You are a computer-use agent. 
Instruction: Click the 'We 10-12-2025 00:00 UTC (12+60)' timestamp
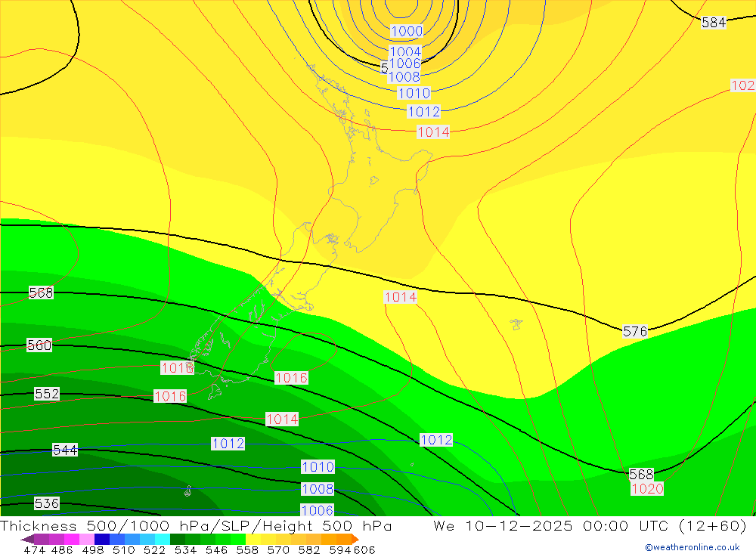tap(590, 525)
